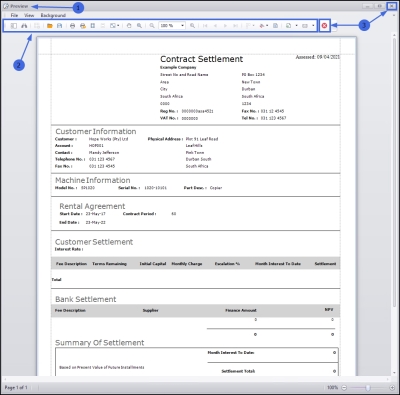Click the binoculars Search icon
The height and width of the screenshot is (395, 400).
(24, 26)
